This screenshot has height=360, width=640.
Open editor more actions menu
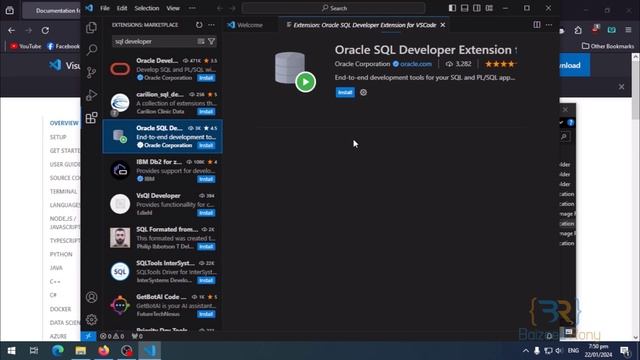549,25
